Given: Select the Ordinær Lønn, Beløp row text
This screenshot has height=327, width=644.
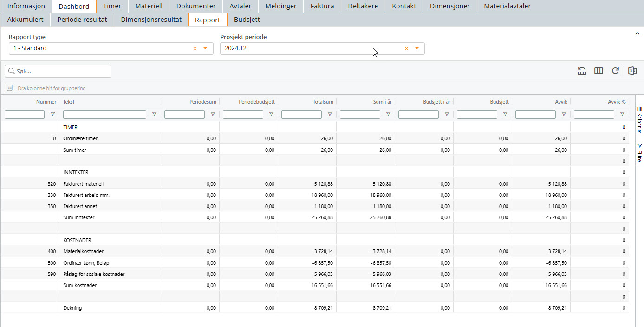Looking at the screenshot, I should pos(86,263).
